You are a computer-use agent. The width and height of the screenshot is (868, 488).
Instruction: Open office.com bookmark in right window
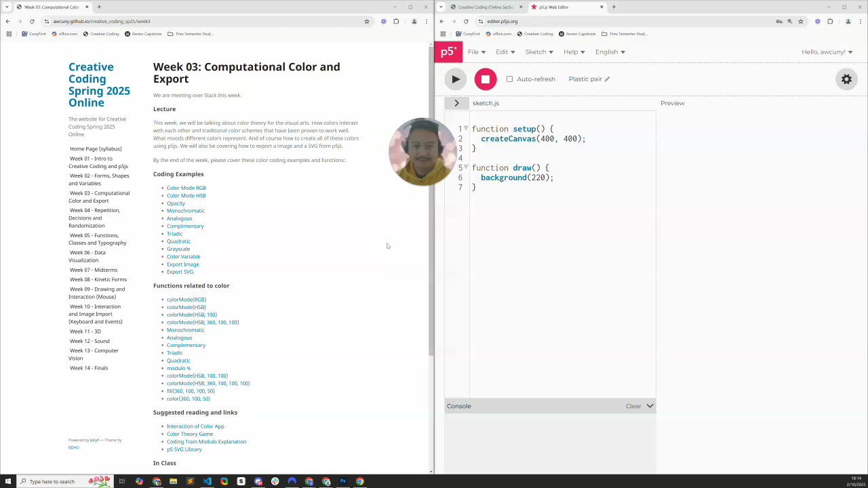pyautogui.click(x=498, y=34)
